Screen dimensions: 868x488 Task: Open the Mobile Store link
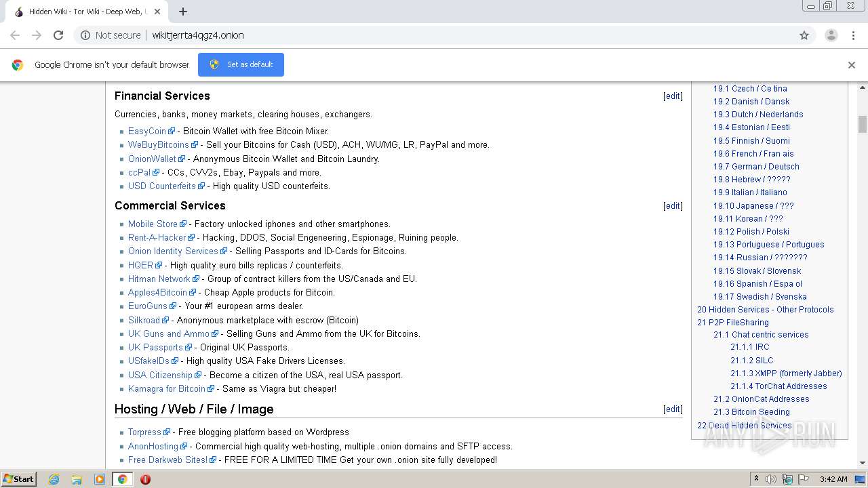(x=153, y=224)
